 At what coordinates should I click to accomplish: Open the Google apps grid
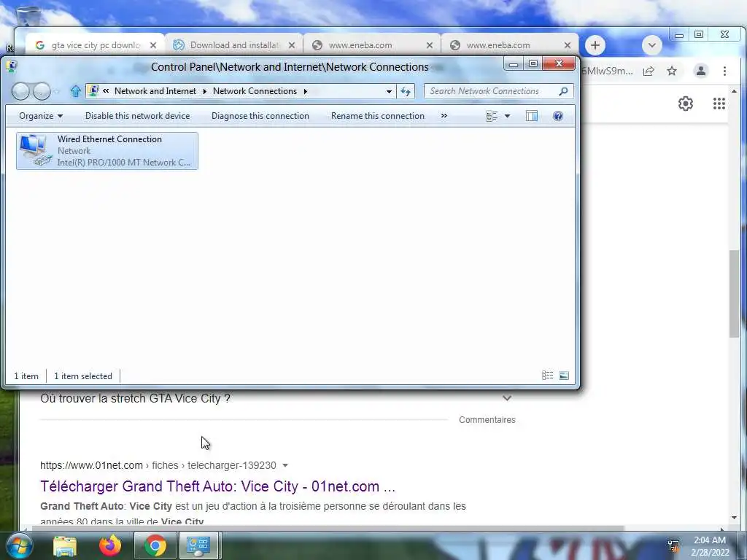pos(719,104)
